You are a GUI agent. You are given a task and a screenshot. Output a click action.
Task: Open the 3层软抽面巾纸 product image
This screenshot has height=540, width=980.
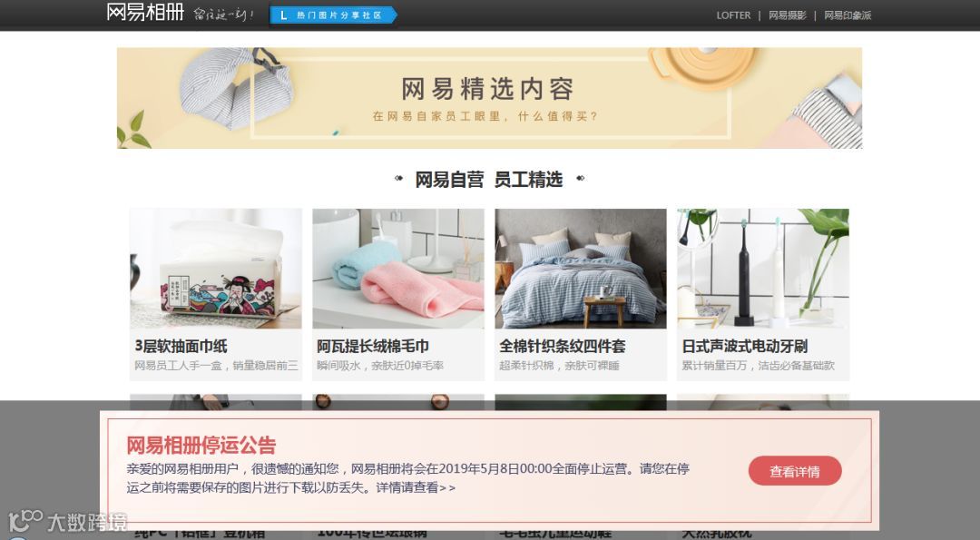coord(216,269)
